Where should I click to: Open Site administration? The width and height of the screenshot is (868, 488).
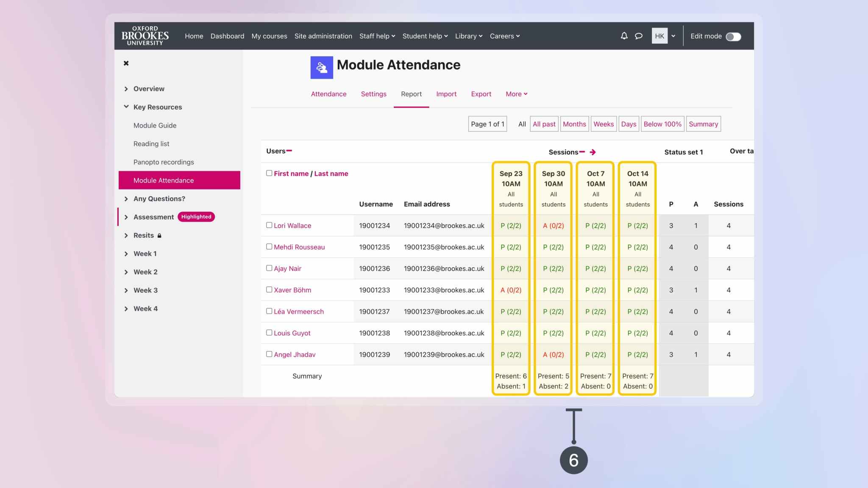point(323,36)
